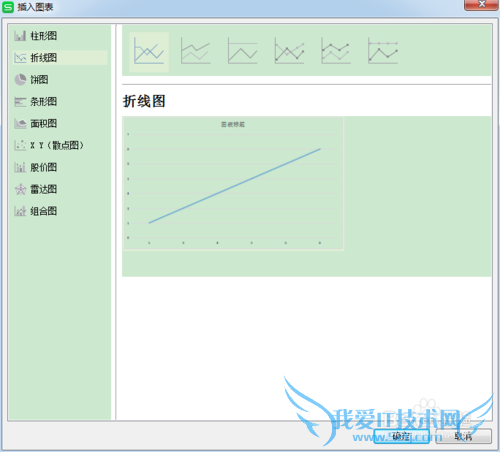Viewport: 500px width, 452px height.
Task: Click the 股价图 stock chart icon
Action: pos(20,167)
